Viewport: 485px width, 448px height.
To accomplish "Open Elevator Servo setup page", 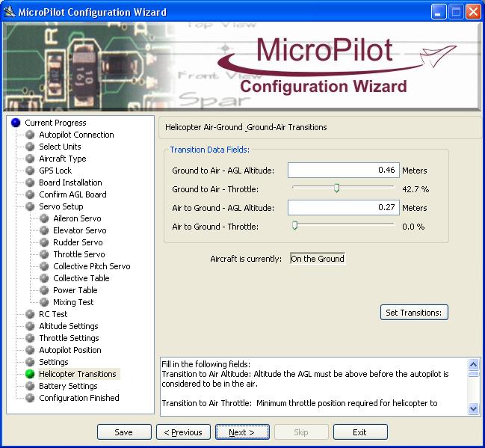I will 80,230.
